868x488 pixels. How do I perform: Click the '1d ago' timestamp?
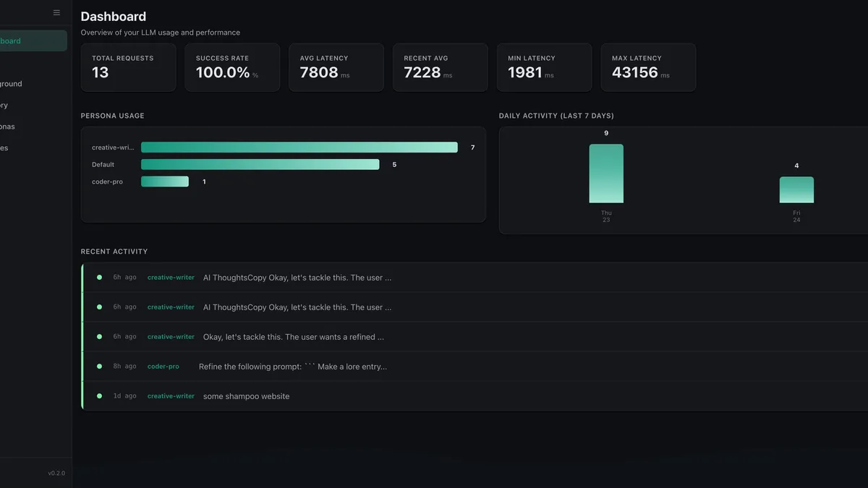pos(124,396)
